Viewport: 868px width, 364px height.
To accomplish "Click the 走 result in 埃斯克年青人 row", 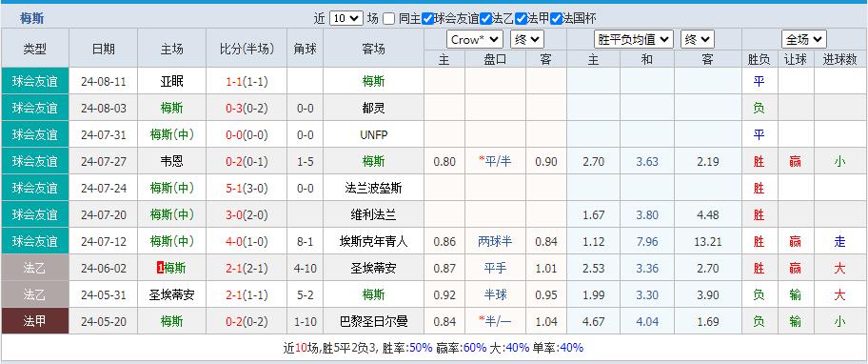I will click(x=839, y=241).
